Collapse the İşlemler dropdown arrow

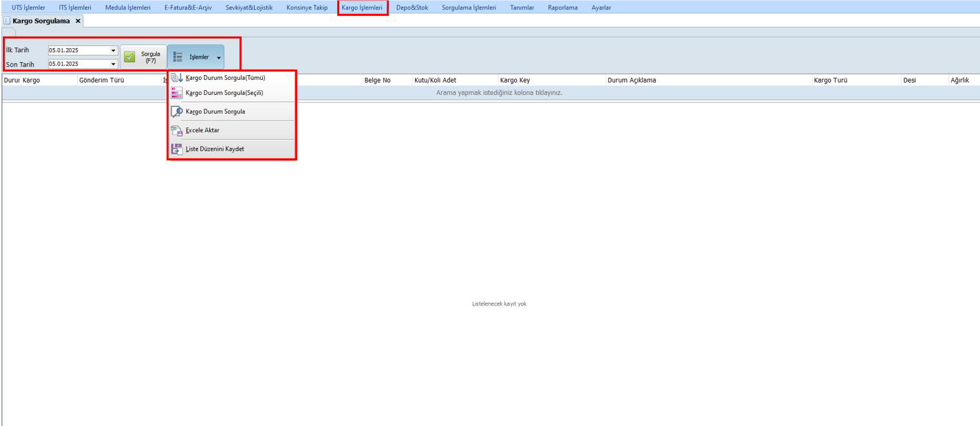[219, 58]
